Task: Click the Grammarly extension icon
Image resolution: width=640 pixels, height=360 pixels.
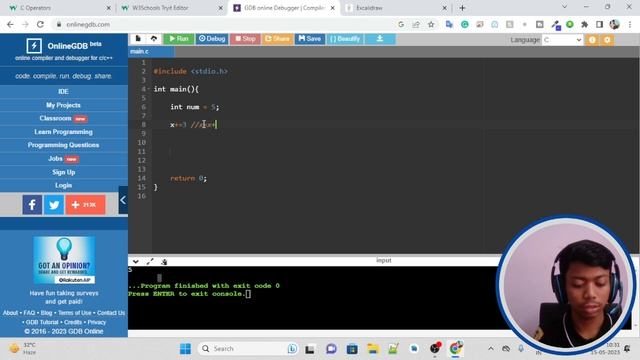Action: [x=464, y=24]
